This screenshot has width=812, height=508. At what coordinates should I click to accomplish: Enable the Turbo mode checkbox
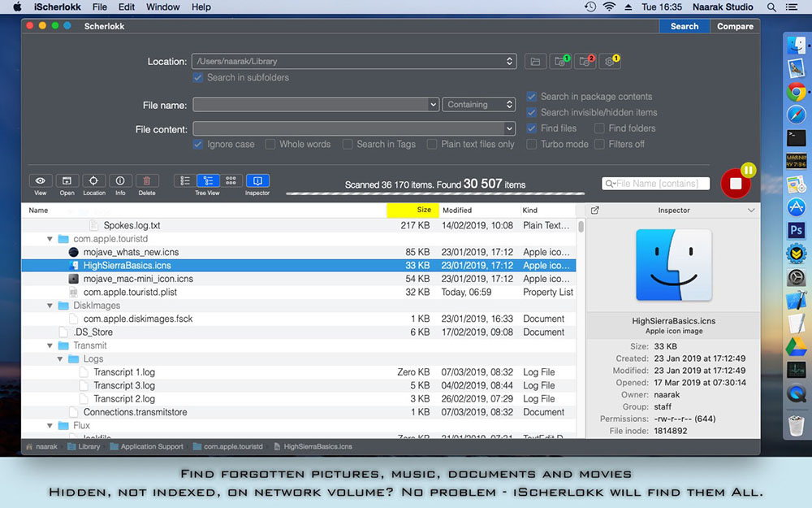coord(531,144)
